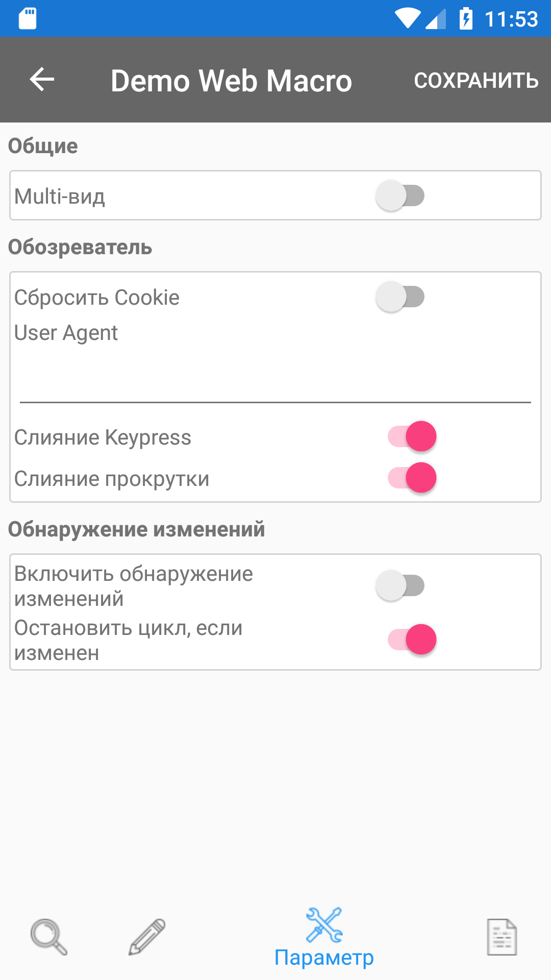Turn on Сбросить Cookie switch

click(400, 297)
